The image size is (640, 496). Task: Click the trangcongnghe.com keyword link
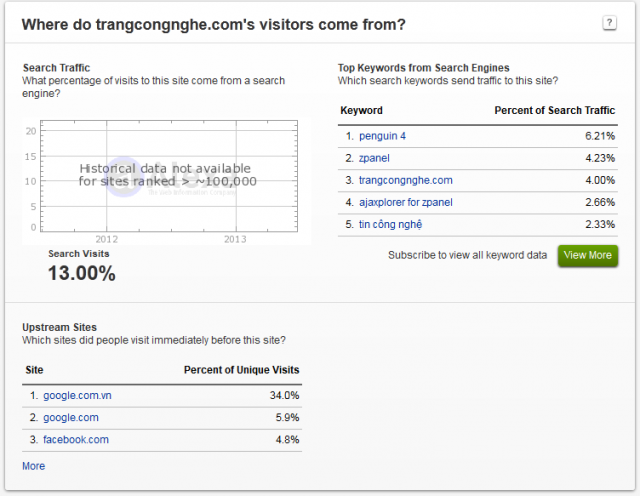405,180
